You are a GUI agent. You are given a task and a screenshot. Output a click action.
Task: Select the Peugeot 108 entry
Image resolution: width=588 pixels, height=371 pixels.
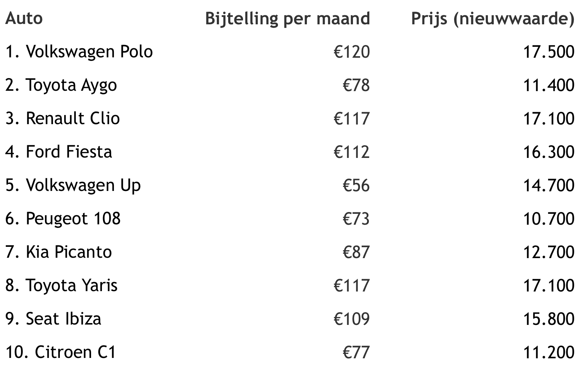pos(63,219)
